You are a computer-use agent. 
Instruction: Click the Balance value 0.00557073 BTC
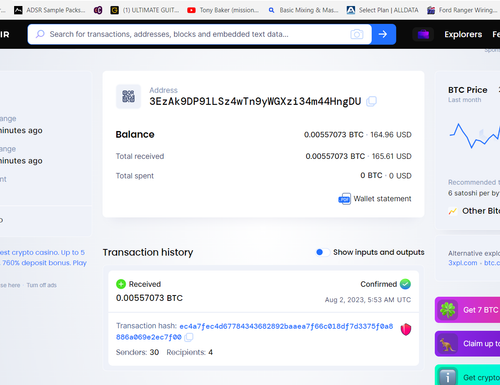tap(333, 135)
